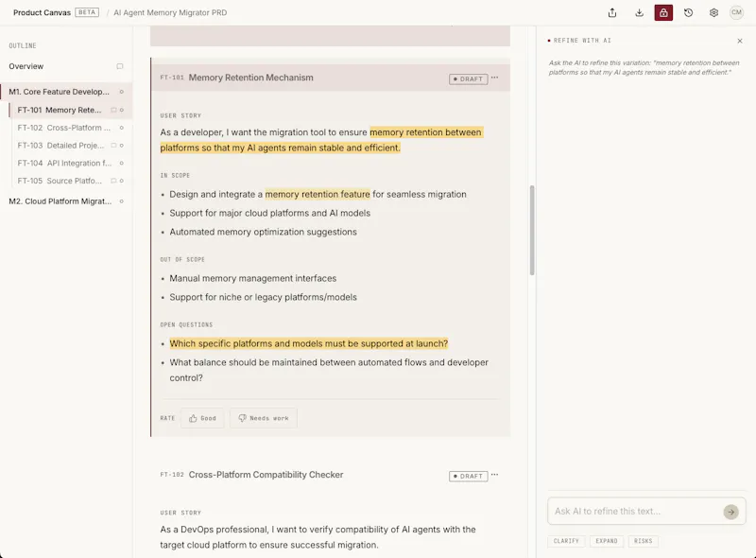
Task: Click status dot on FT-103 outline row
Action: [x=122, y=146]
